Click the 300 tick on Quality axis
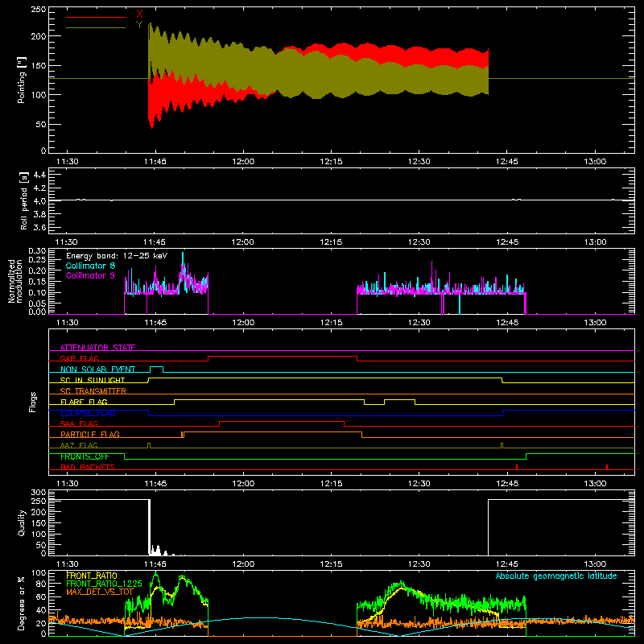This screenshot has width=644, height=644. click(38, 493)
